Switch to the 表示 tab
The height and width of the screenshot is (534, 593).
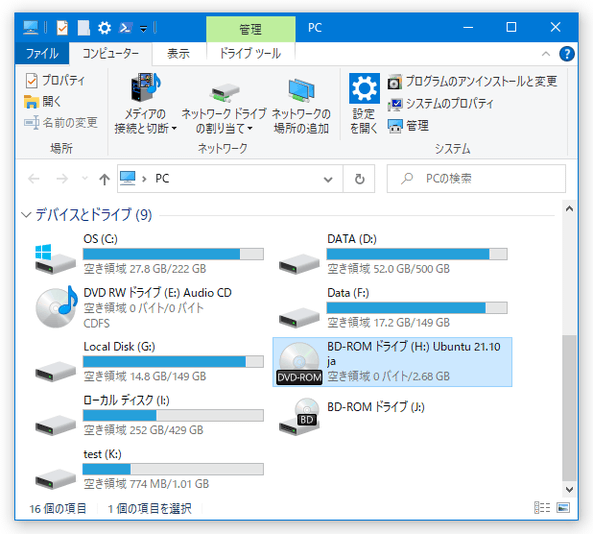coord(178,53)
